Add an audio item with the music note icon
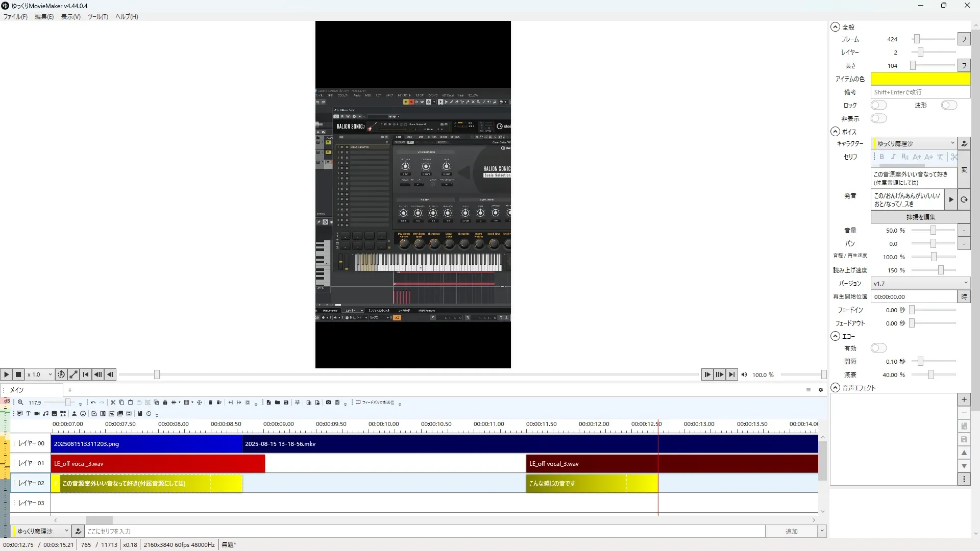 pyautogui.click(x=45, y=414)
